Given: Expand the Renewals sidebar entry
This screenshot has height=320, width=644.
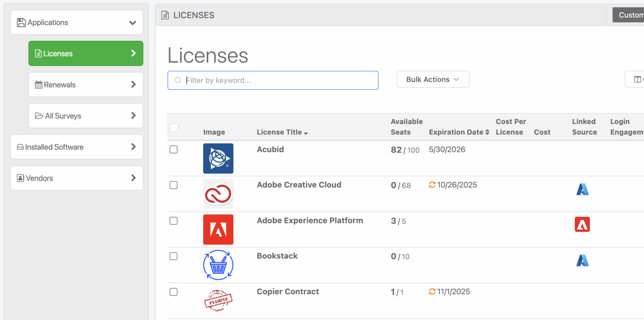Looking at the screenshot, I should tap(133, 84).
